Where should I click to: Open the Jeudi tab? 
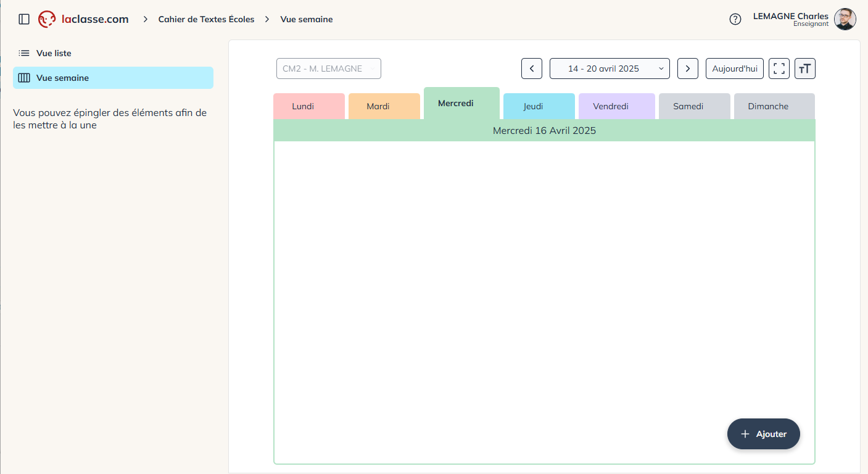pyautogui.click(x=533, y=106)
